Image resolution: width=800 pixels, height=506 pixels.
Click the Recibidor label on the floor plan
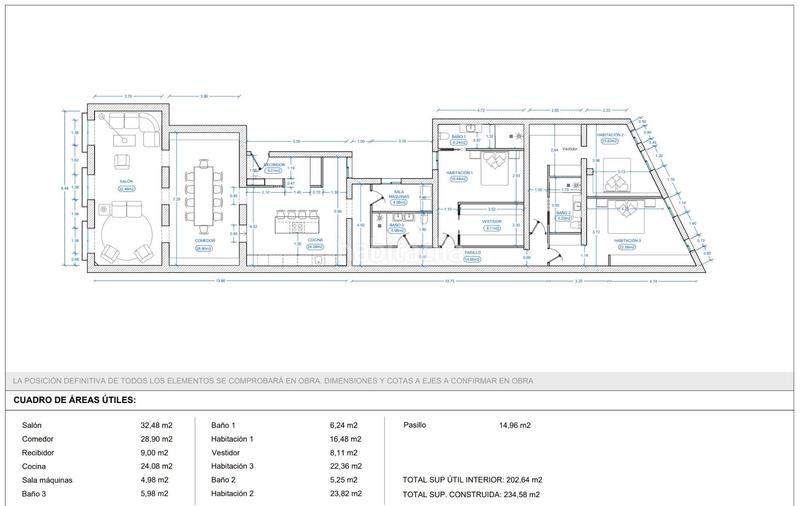point(273,167)
